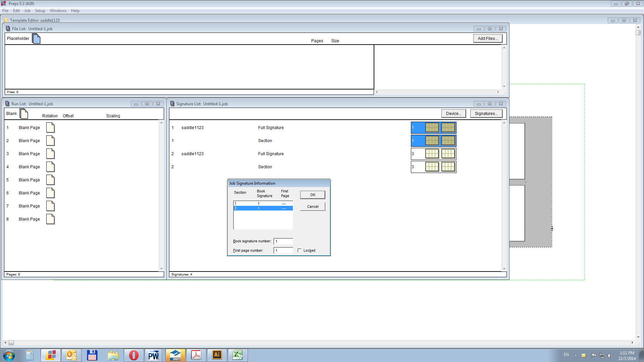644x362 pixels.
Task: Open the Help menu
Action: (75, 11)
